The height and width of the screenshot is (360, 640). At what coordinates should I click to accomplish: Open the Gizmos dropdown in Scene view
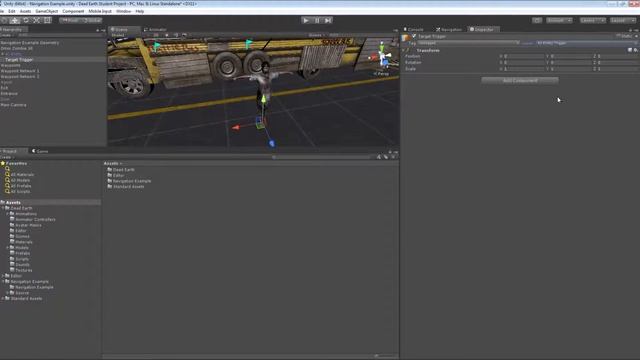click(x=316, y=36)
